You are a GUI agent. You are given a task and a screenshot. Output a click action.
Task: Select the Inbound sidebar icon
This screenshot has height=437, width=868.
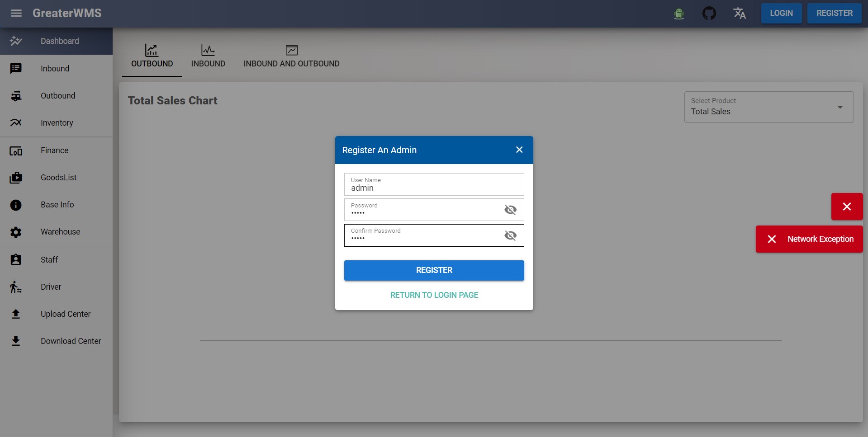pos(16,68)
